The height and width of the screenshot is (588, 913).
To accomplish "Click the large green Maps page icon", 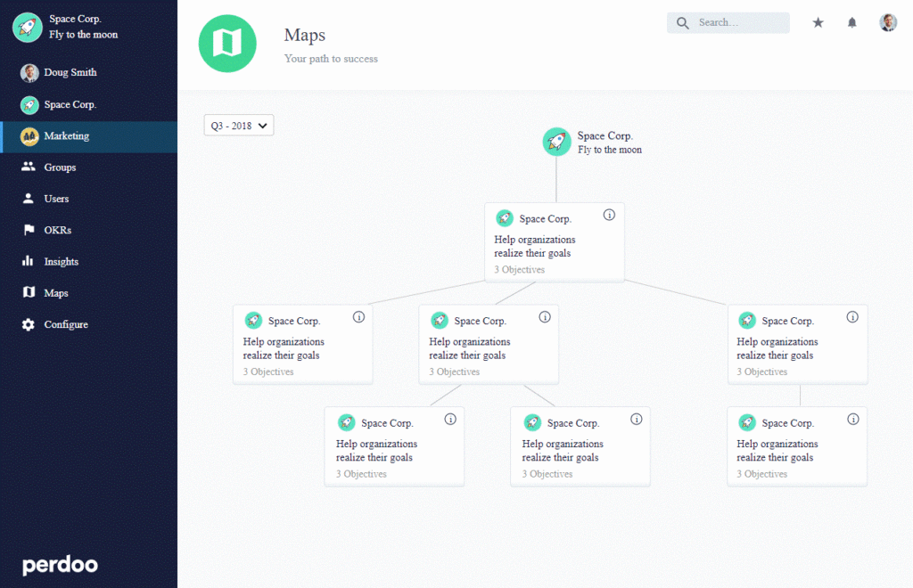I will coord(227,44).
